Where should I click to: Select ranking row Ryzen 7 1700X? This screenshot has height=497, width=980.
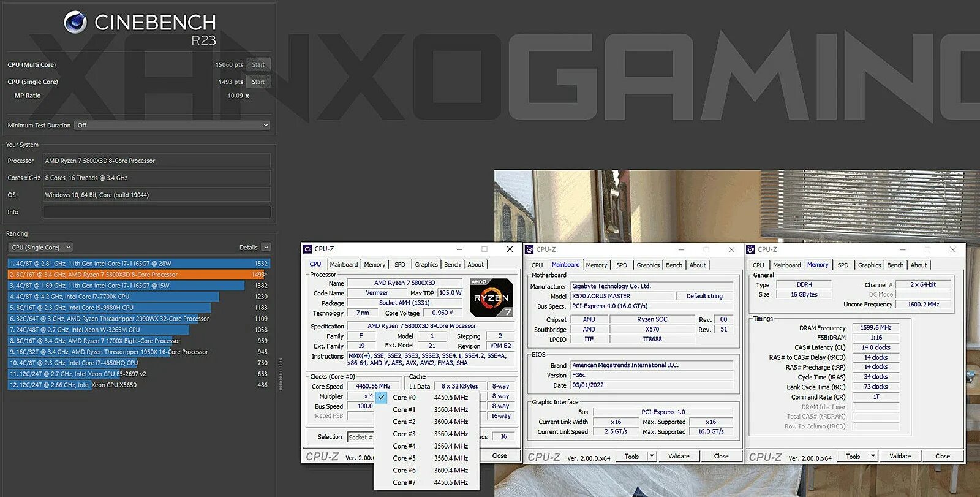(x=139, y=341)
